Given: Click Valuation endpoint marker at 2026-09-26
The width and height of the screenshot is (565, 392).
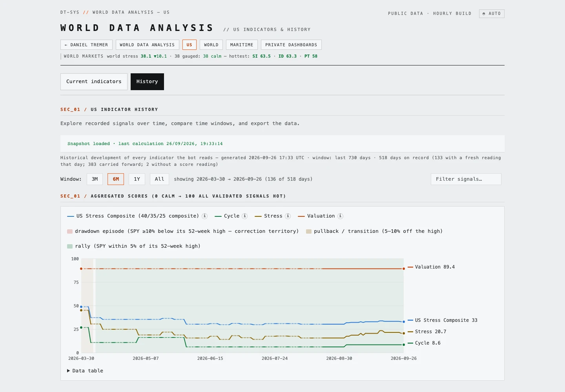Looking at the screenshot, I should point(404,269).
